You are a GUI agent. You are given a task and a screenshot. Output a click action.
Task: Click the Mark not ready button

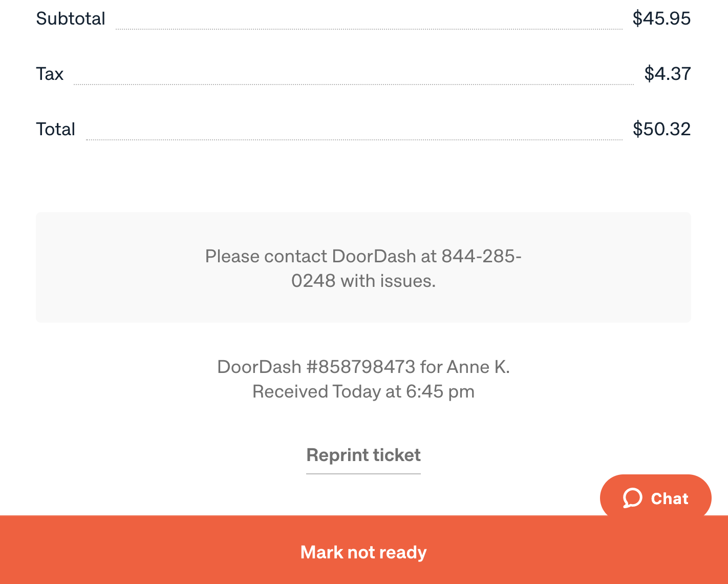363,552
